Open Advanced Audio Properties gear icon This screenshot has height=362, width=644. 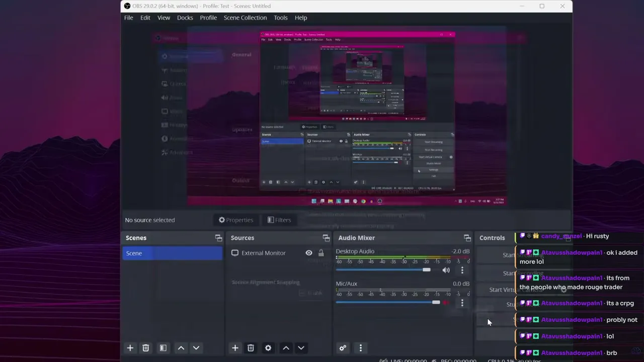pyautogui.click(x=343, y=348)
